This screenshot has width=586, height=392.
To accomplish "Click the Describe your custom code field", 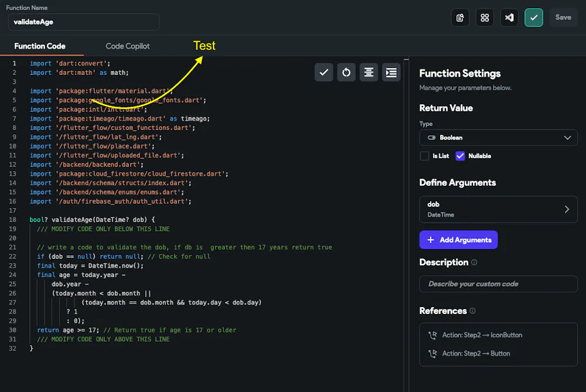I will pyautogui.click(x=499, y=284).
